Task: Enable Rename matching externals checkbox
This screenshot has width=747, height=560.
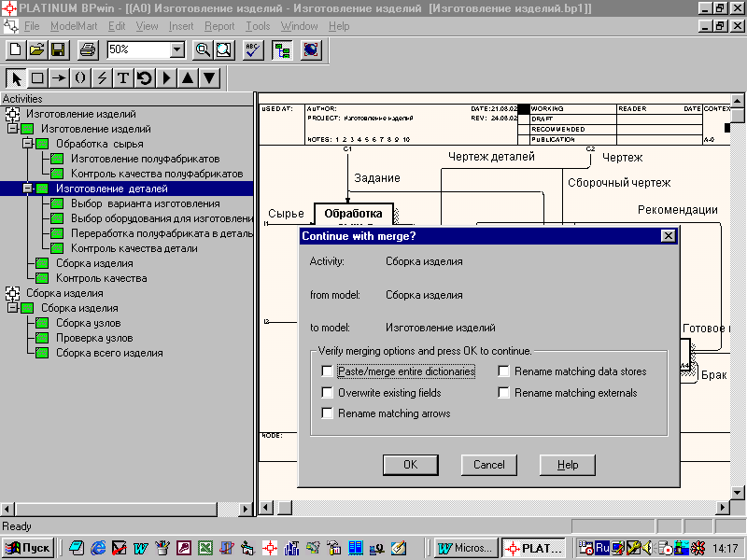Action: [x=503, y=392]
